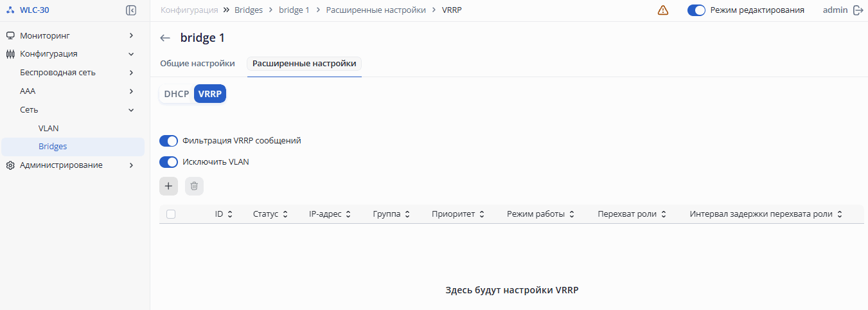Viewport: 868px width, 310px height.
Task: Turn off Исключить VLAN toggle
Action: tap(168, 162)
